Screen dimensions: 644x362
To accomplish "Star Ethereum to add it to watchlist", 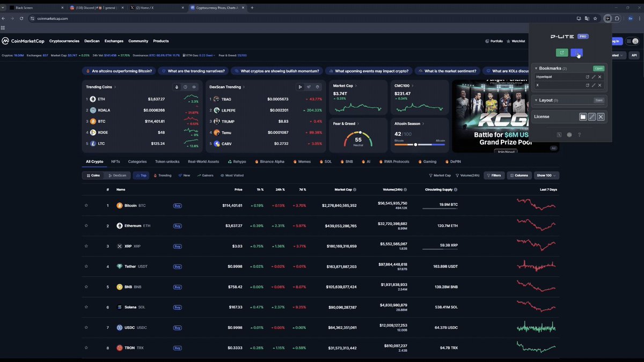I will point(86,226).
